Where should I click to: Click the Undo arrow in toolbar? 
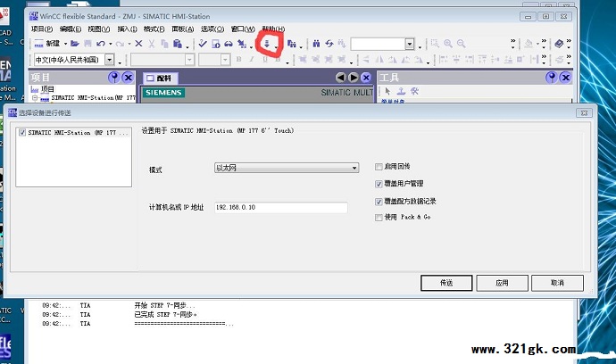point(101,44)
